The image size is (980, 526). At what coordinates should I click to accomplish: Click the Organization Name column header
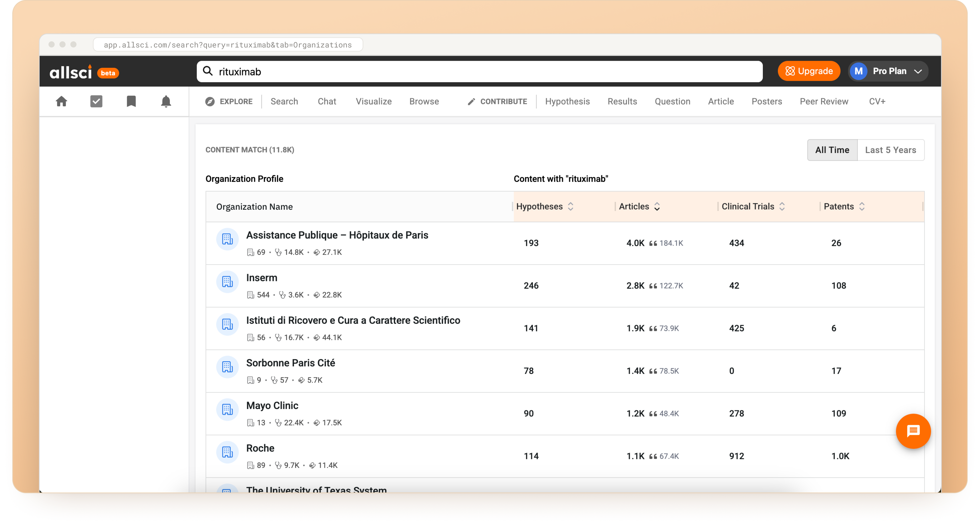point(255,207)
